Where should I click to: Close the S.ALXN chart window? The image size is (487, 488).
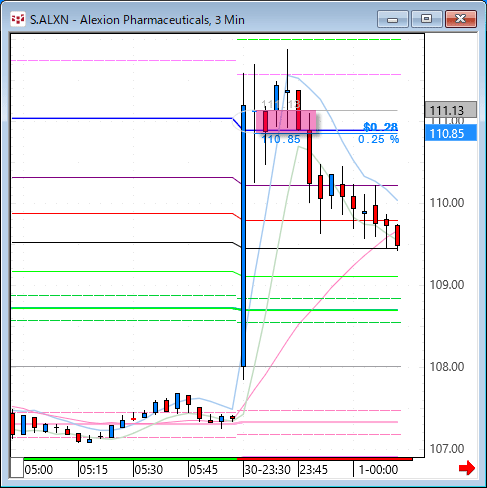click(x=461, y=19)
